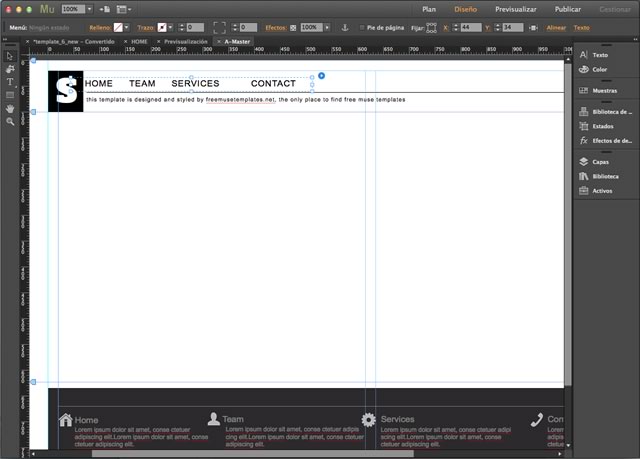Click the corner radius stepper
This screenshot has width=640, height=459.
[x=235, y=27]
